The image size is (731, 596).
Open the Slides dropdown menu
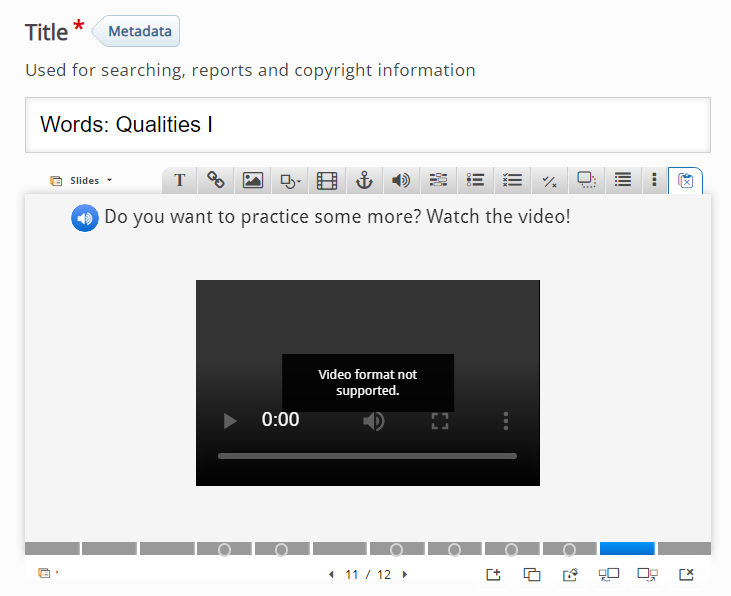point(82,180)
